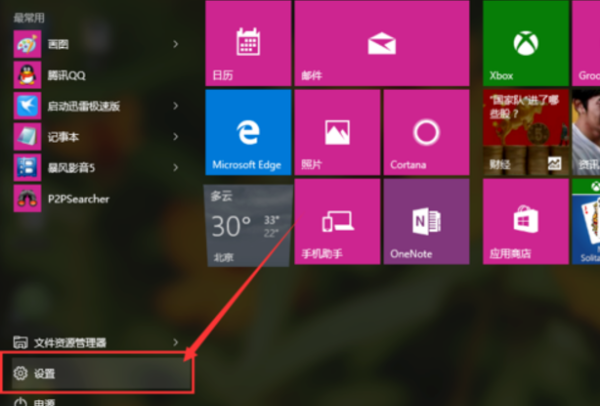The image size is (600, 406).
Task: Open the Mail (邮件) tile
Action: (382, 43)
